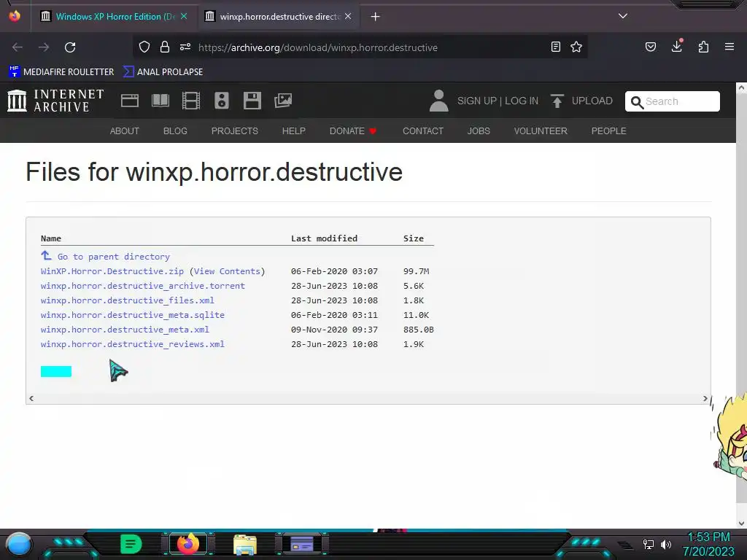The height and width of the screenshot is (560, 747).
Task: Open the BLOG menu item
Action: pos(175,131)
